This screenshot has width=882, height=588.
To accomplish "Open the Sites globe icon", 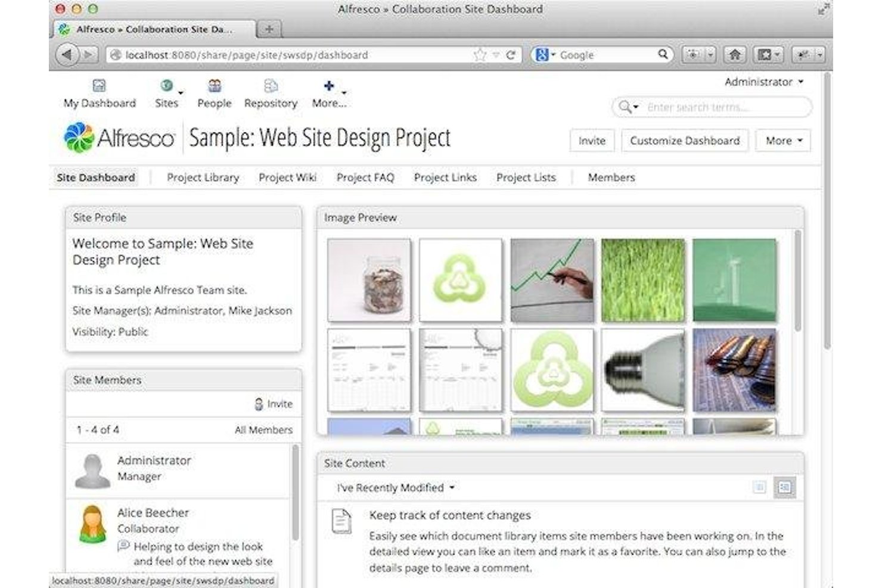I will (x=167, y=85).
